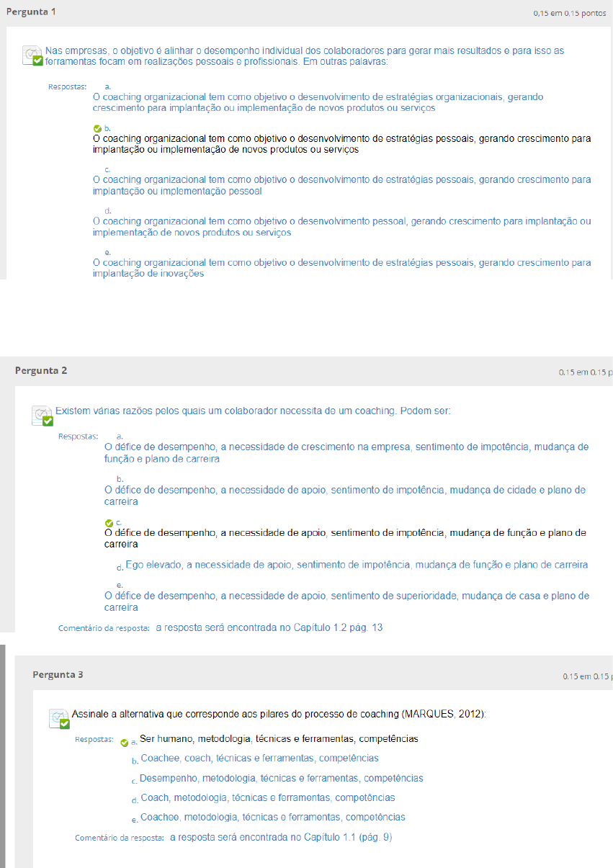Viewport: 613px width, 868px height.
Task: Click Pergunta 1 answer ending 'implantação de inovações'
Action: (x=341, y=268)
